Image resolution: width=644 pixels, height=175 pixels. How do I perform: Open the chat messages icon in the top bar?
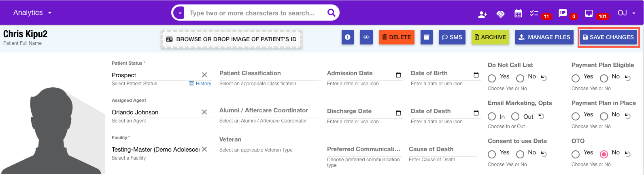click(563, 13)
